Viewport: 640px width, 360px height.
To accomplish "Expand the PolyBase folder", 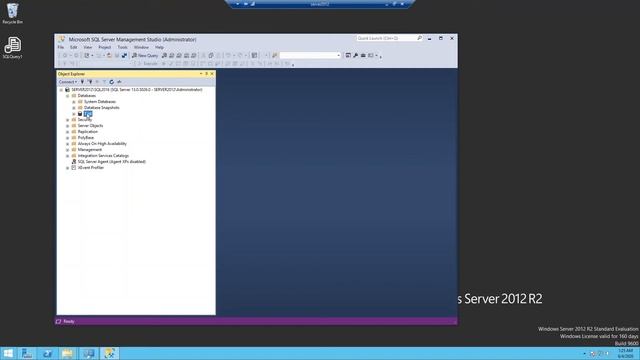I will pos(68,138).
